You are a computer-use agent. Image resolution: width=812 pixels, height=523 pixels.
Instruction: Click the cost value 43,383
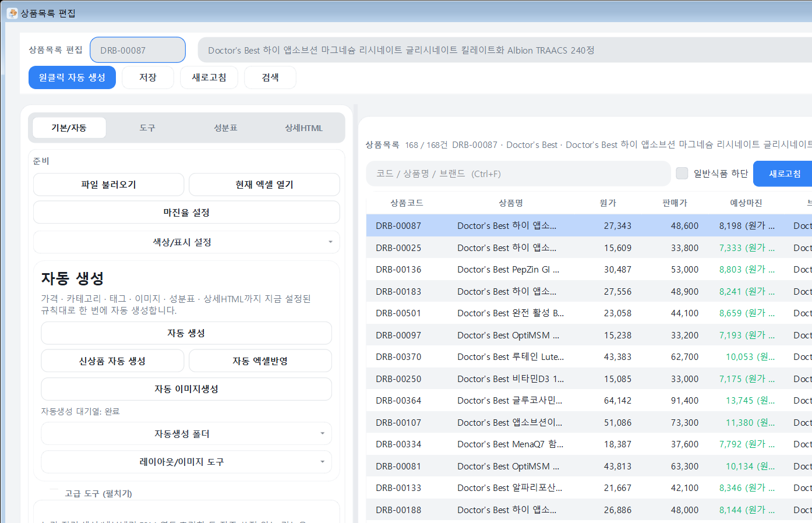[x=617, y=357]
